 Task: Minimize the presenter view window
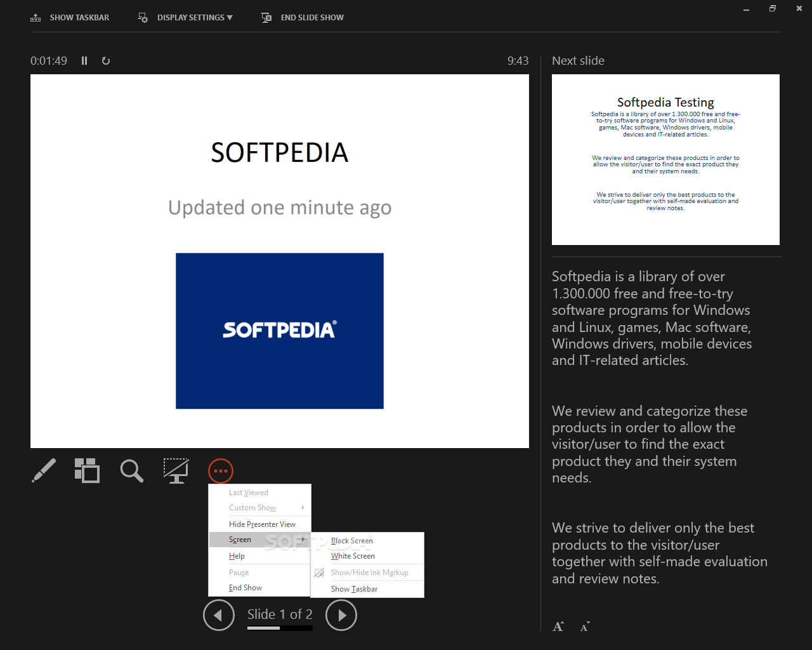746,9
